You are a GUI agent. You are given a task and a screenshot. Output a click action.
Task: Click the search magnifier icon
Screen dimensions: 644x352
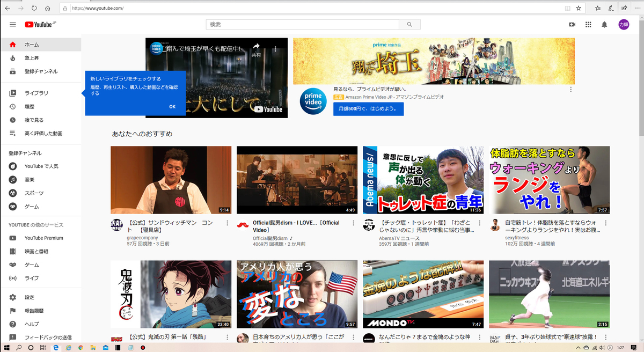tap(409, 24)
